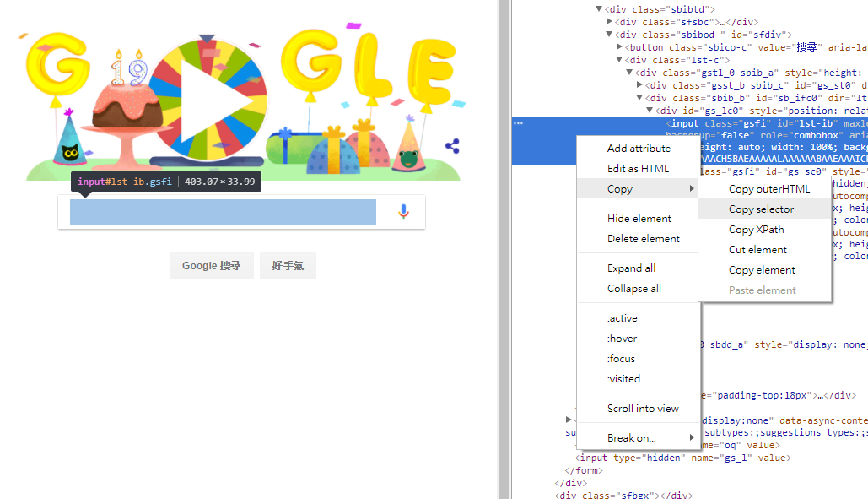The image size is (868, 499).
Task: Click the Google 搜尋 button
Action: point(212,266)
